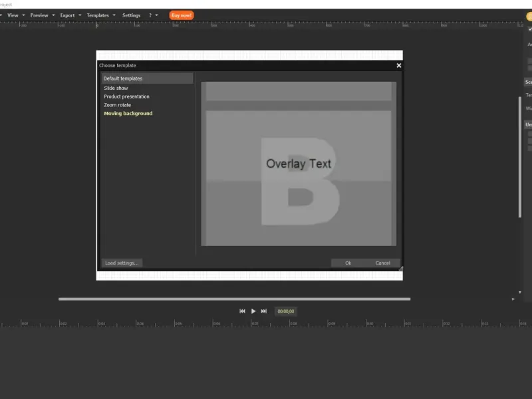Open the View menu

click(13, 15)
